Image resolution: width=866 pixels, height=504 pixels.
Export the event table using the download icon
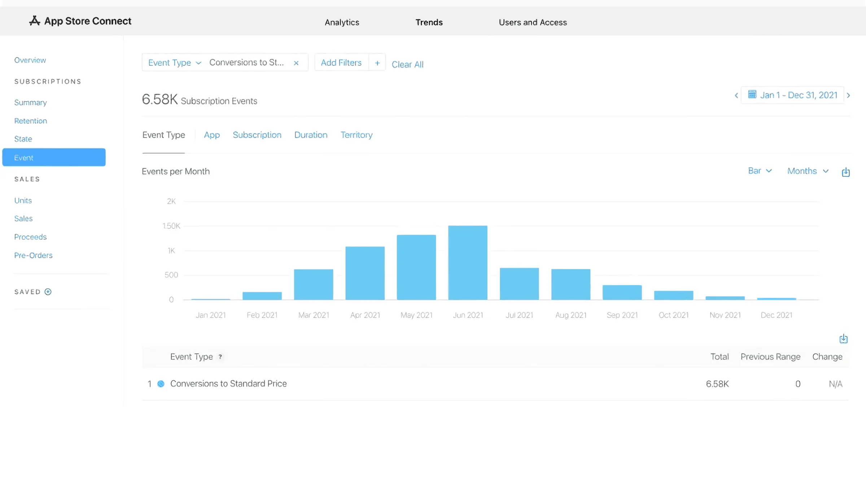click(843, 339)
